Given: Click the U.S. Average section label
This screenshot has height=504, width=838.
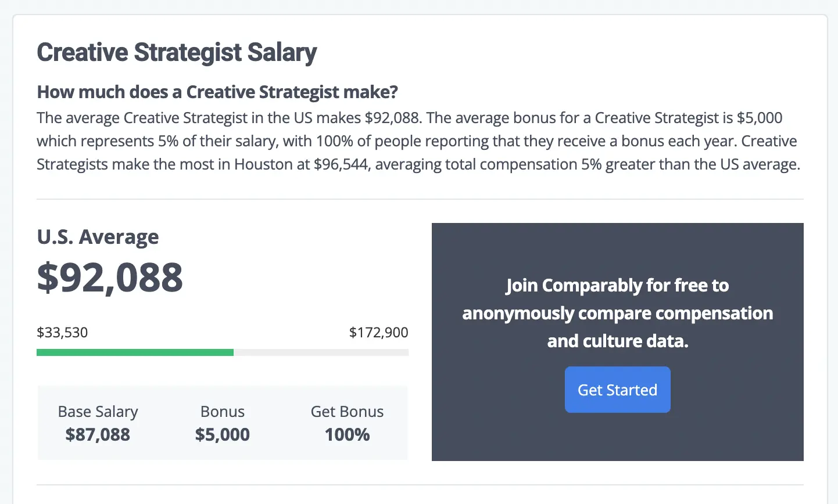Looking at the screenshot, I should coord(98,237).
